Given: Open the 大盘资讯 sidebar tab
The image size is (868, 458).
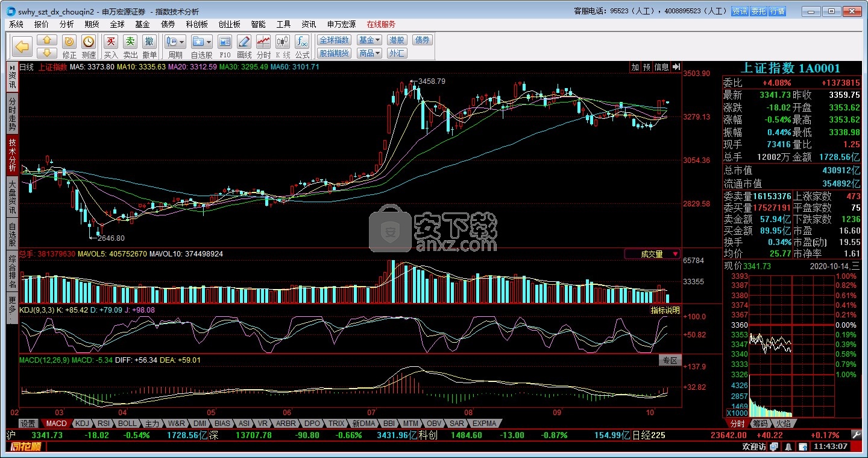Looking at the screenshot, I should click(12, 197).
